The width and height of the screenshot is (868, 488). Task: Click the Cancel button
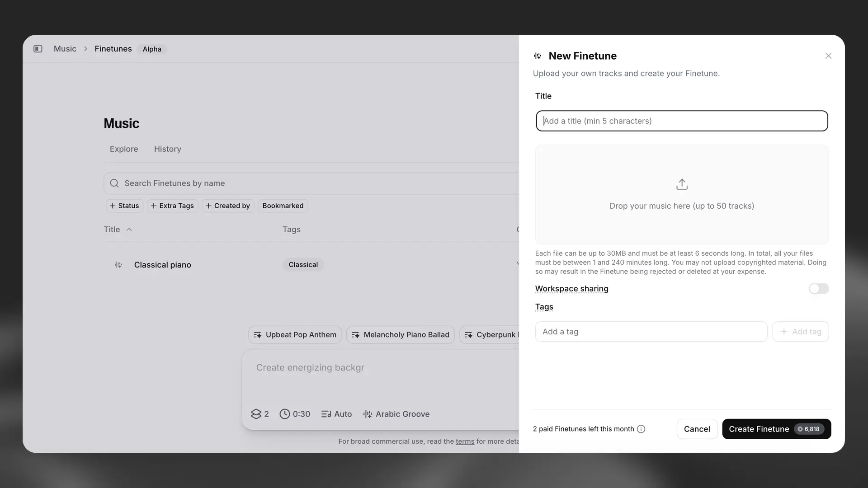[x=697, y=429]
